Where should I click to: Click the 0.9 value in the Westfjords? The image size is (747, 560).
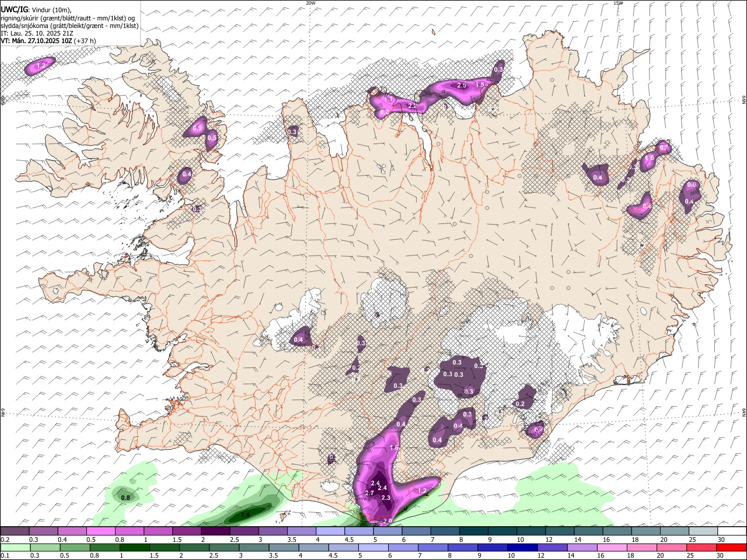(197, 128)
